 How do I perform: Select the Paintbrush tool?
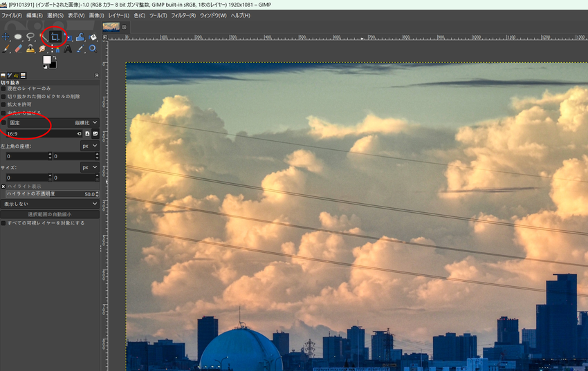tap(6, 48)
